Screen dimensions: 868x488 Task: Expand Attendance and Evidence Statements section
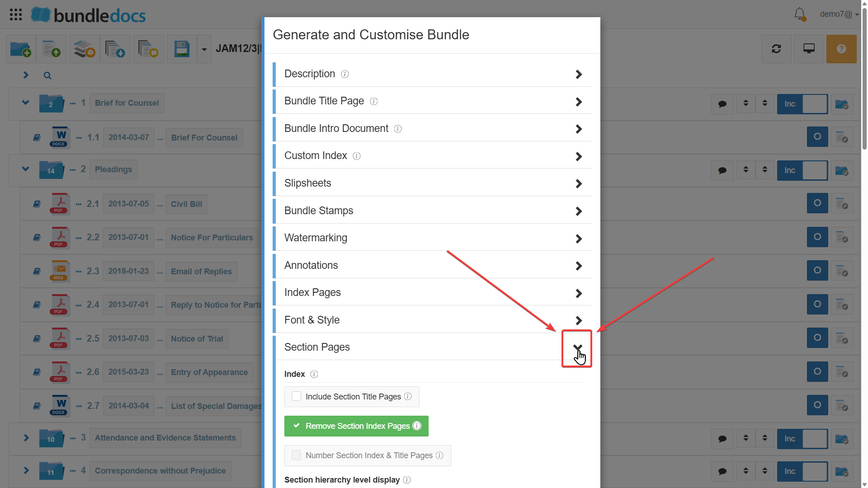(26, 438)
